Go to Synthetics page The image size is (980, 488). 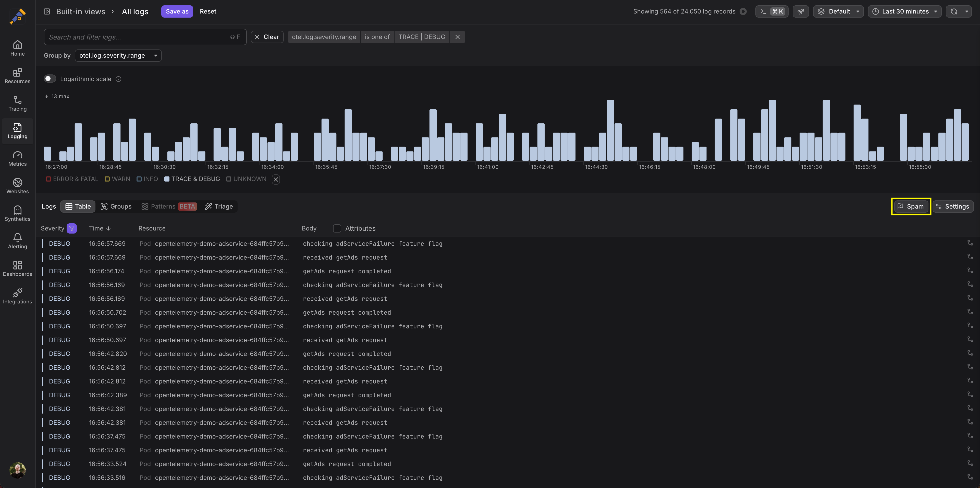pos(18,214)
